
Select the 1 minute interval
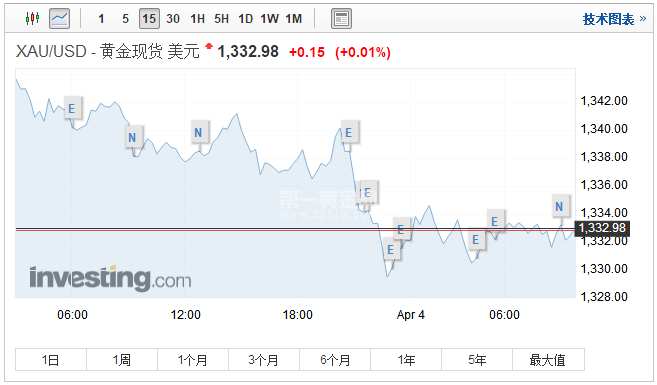[x=101, y=19]
